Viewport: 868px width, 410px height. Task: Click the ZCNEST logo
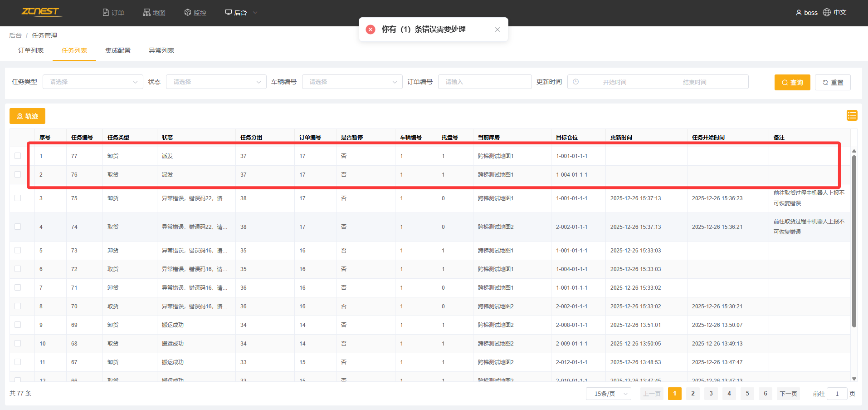click(x=40, y=12)
